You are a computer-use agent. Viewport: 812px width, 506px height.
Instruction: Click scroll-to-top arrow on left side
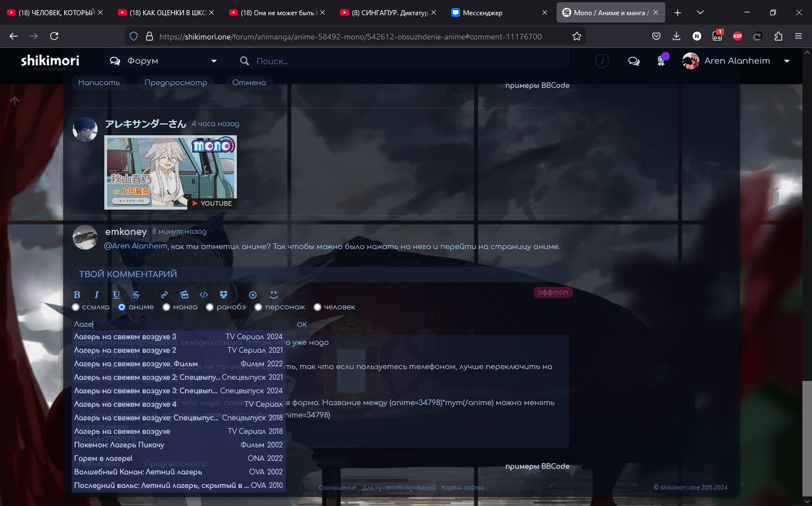coord(15,100)
